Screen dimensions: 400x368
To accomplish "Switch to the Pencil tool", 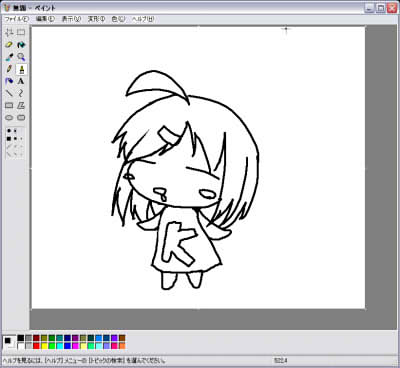I will [9, 69].
